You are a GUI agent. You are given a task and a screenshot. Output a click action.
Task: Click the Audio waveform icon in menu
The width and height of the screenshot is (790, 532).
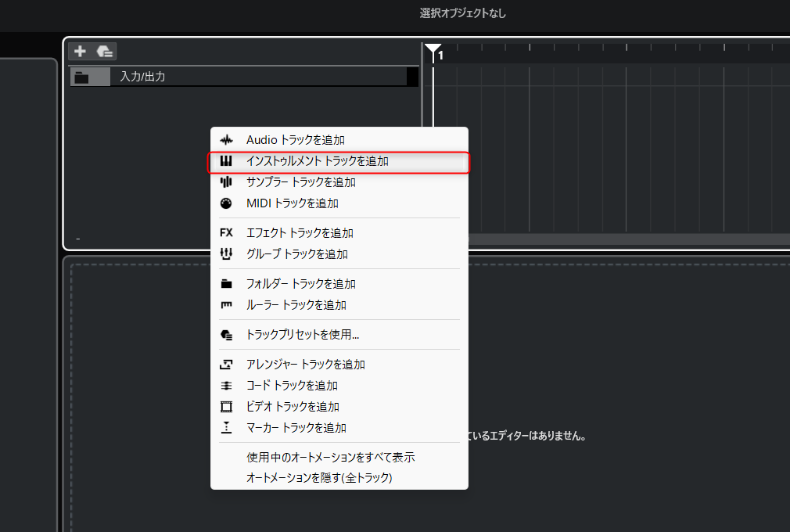[226, 140]
